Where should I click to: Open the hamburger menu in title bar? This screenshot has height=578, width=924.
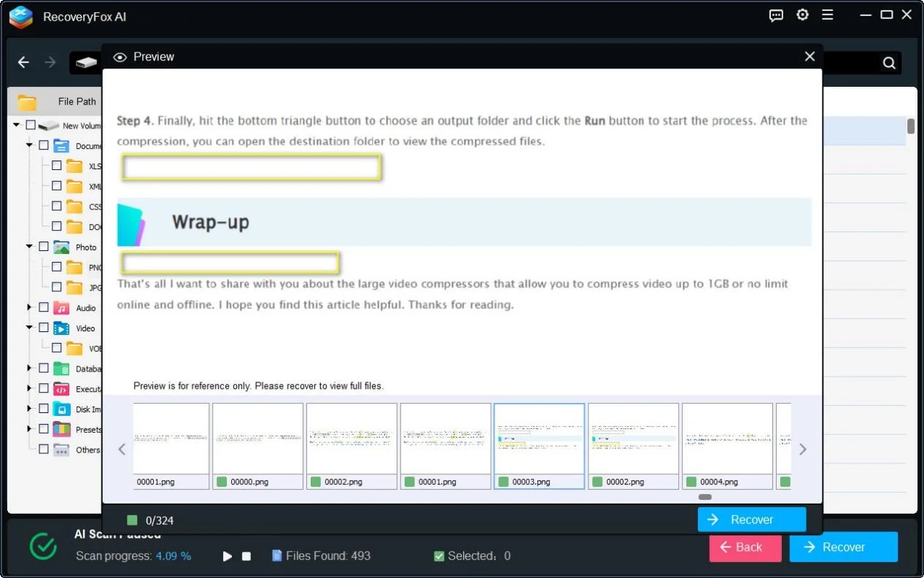tap(828, 15)
